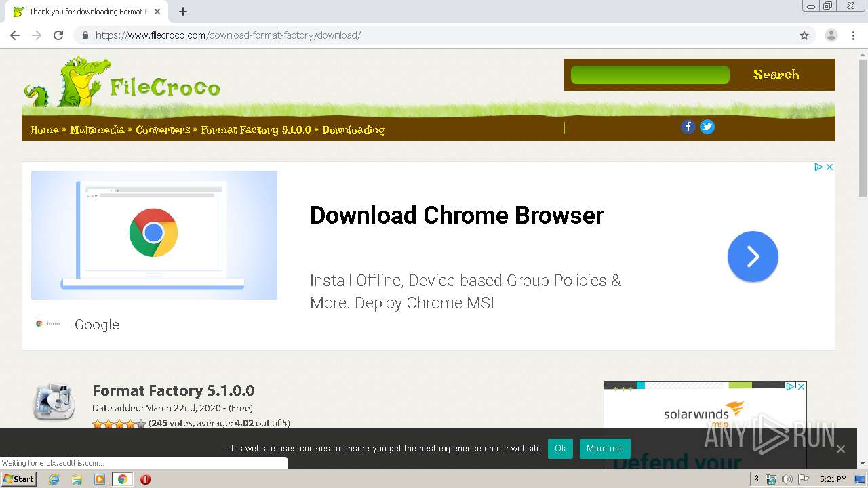The width and height of the screenshot is (868, 488).
Task: Click the network tray icon
Action: [771, 479]
